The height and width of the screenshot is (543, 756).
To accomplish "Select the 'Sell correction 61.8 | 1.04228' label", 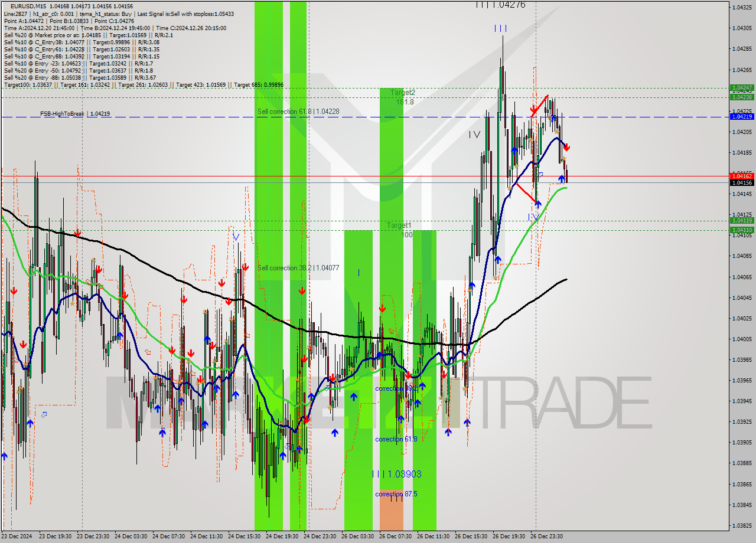I will tap(298, 111).
